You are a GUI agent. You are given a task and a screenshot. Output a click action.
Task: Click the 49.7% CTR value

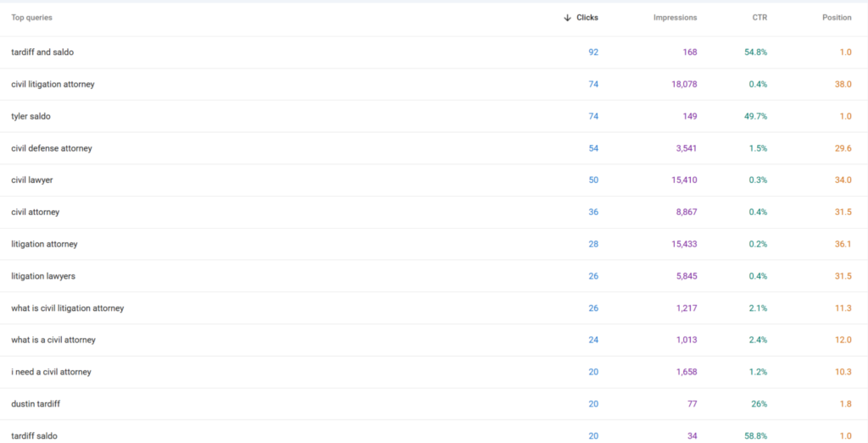tap(755, 117)
